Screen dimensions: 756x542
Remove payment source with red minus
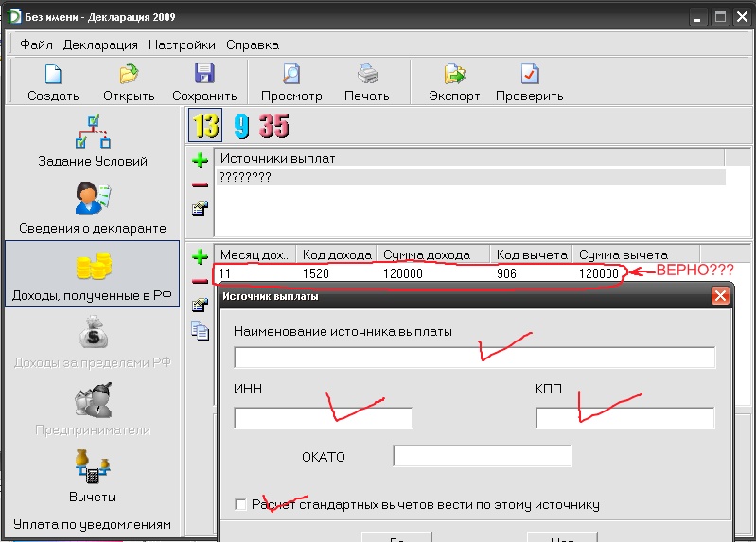tap(200, 184)
